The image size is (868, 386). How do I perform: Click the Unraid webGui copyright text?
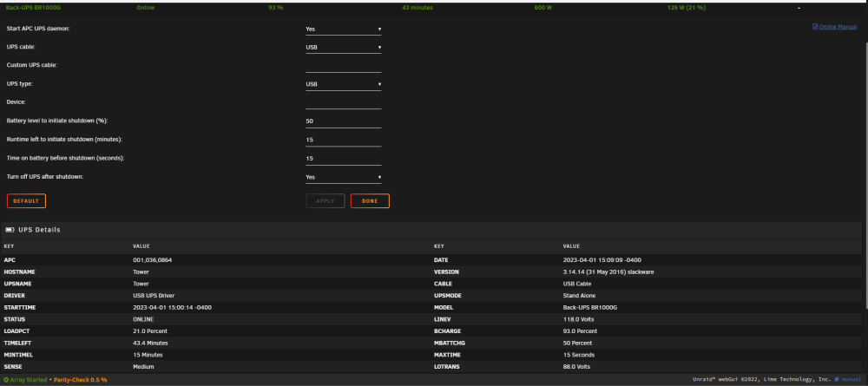pyautogui.click(x=762, y=380)
